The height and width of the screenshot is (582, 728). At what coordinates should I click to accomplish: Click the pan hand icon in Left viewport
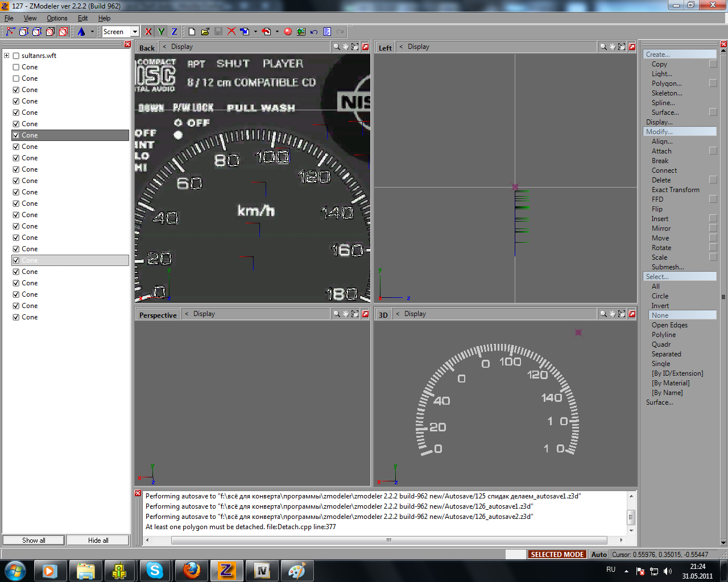click(x=613, y=47)
